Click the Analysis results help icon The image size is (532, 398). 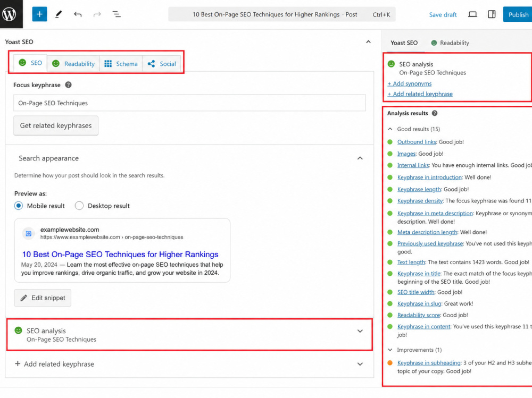pos(435,113)
